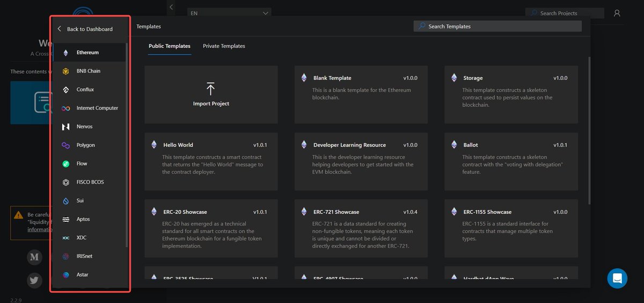The height and width of the screenshot is (303, 644).
Task: Click the Astar logo icon
Action: (x=65, y=275)
